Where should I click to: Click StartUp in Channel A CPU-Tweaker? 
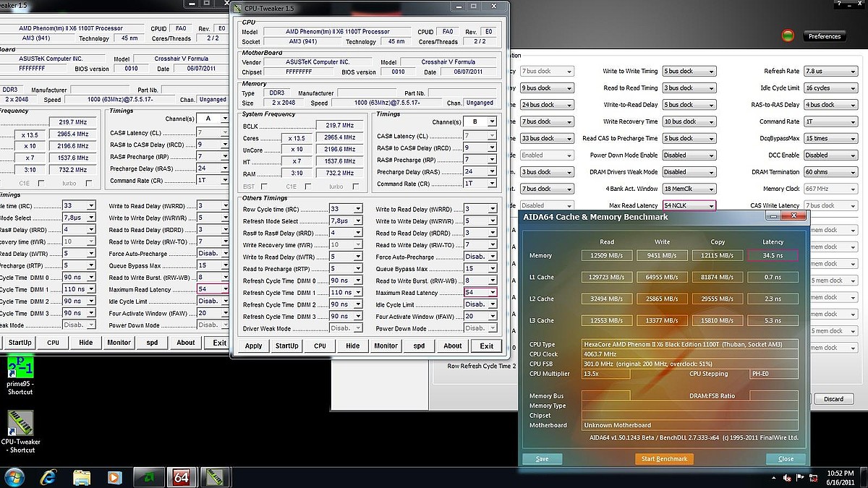[20, 343]
